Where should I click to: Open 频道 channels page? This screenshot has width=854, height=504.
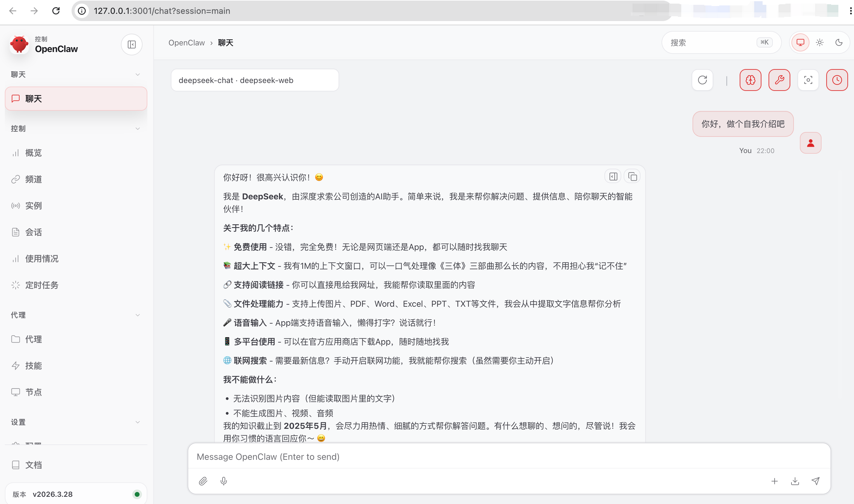(x=76, y=179)
